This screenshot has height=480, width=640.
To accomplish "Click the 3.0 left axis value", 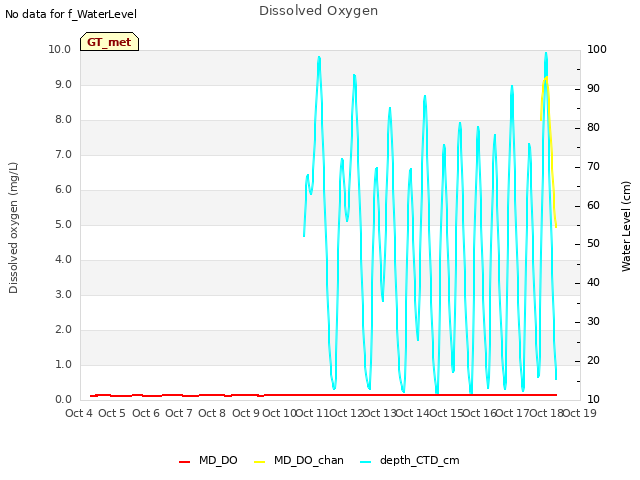I will click(63, 295).
